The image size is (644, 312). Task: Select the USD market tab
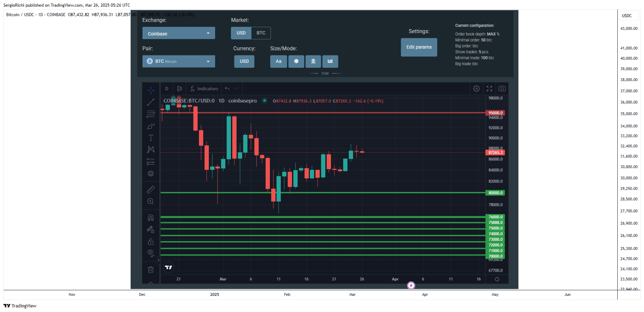click(241, 33)
